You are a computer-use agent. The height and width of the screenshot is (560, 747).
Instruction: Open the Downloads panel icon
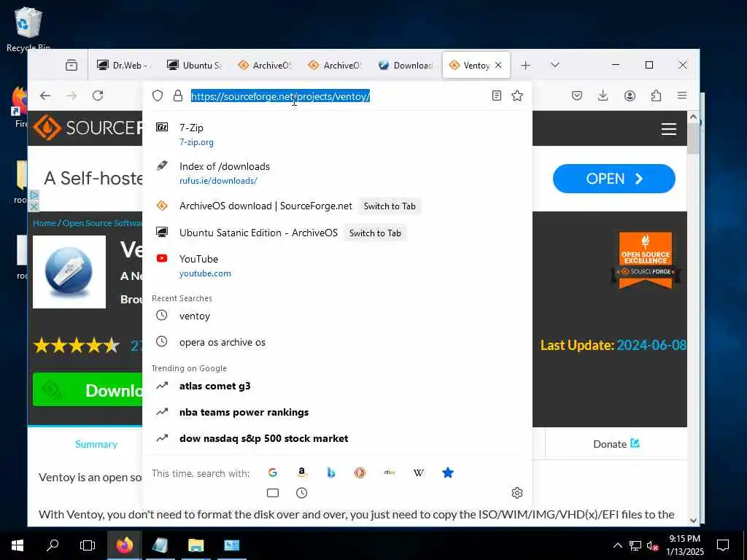(603, 96)
